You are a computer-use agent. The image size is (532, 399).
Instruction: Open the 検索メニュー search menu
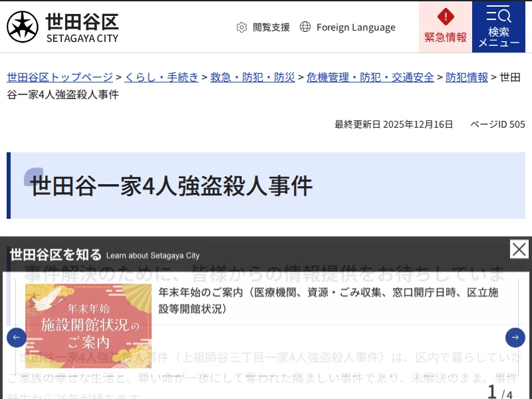pos(499,27)
